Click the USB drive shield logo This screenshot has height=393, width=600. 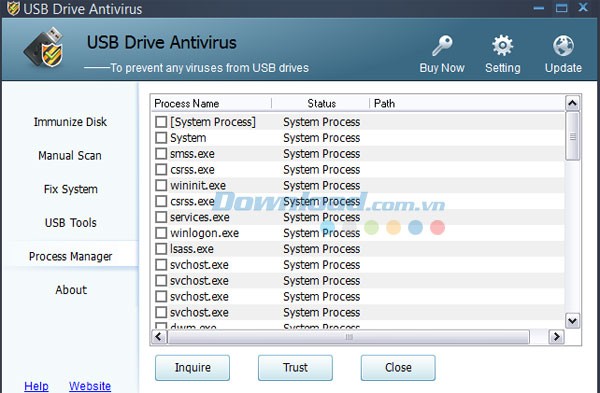click(x=44, y=47)
